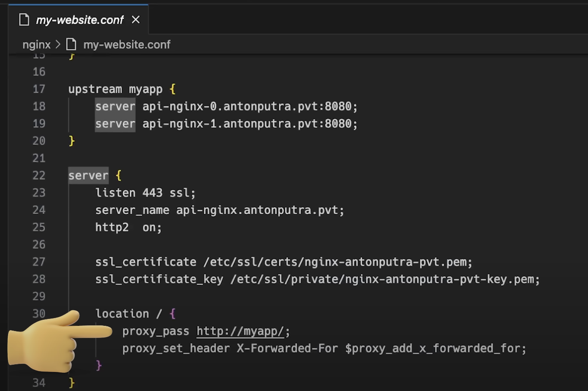Screen dimensions: 588x391
Task: Click '/etc/ssl/private/nginx-antonputra-pvt-key.pem;' path
Action: (385, 279)
